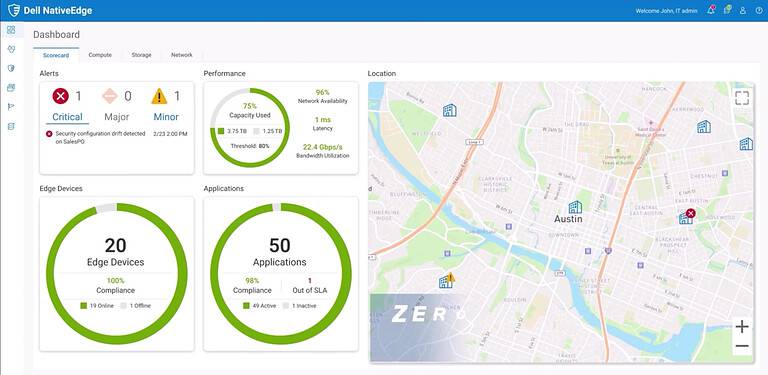Click the red dot beside the security drift alert
Viewport: 768px width, 375px height.
click(x=49, y=134)
